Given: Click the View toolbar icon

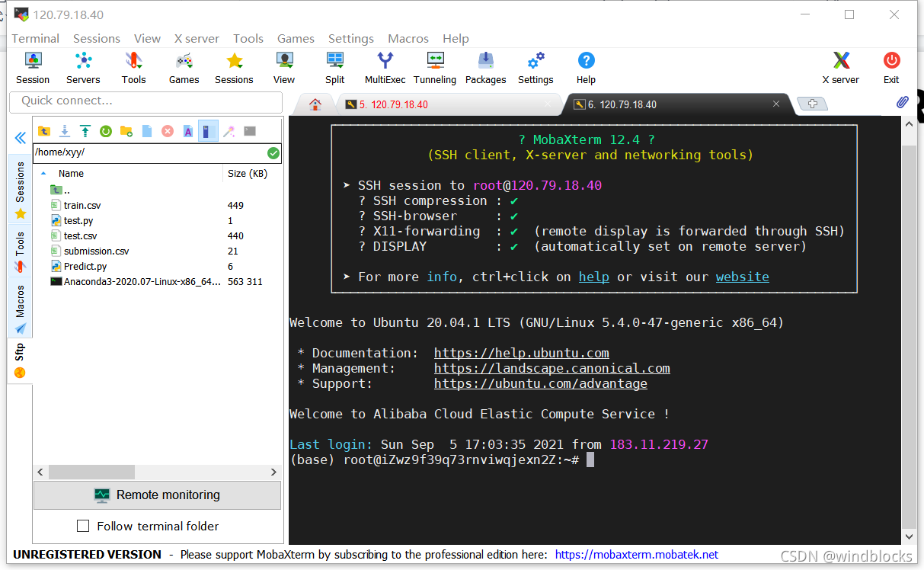Looking at the screenshot, I should click(x=284, y=68).
